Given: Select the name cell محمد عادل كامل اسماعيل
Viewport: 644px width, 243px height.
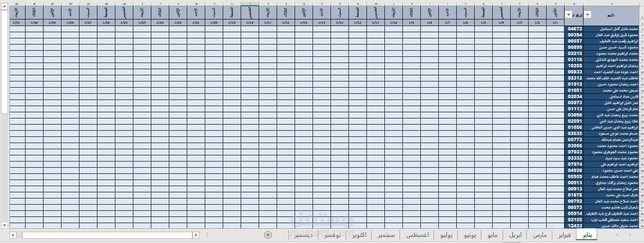Looking at the screenshot, I should pyautogui.click(x=612, y=29).
